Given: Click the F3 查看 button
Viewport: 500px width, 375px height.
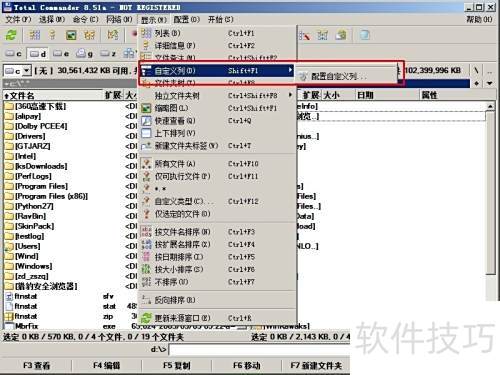Looking at the screenshot, I should [37, 366].
